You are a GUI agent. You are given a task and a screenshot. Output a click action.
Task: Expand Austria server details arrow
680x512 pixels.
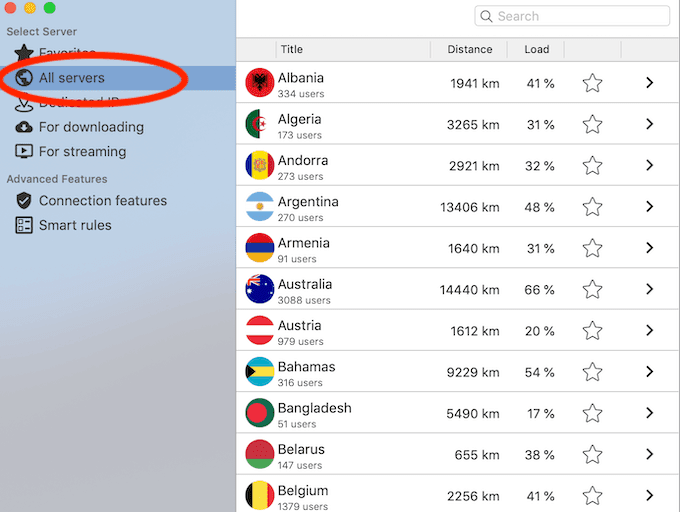coord(649,331)
